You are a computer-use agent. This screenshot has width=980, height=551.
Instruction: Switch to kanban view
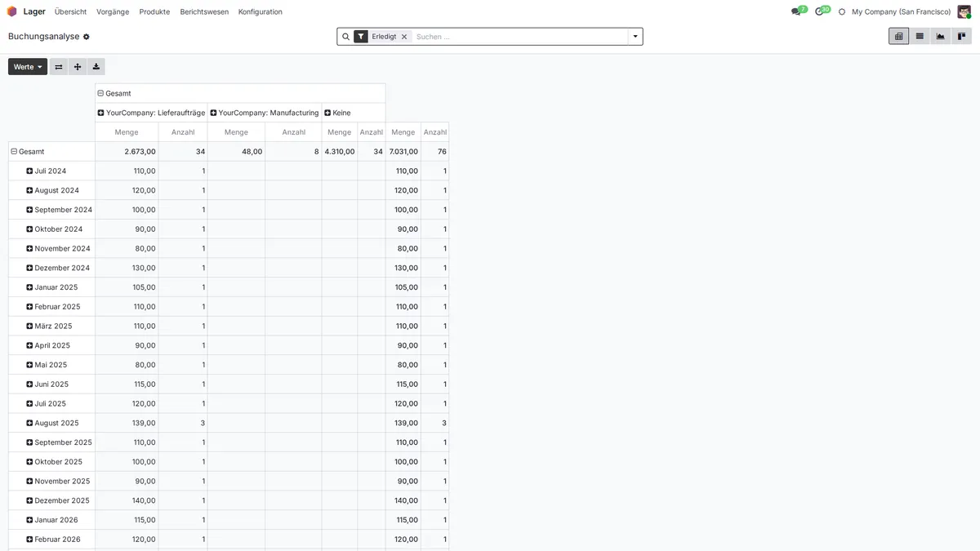(961, 36)
